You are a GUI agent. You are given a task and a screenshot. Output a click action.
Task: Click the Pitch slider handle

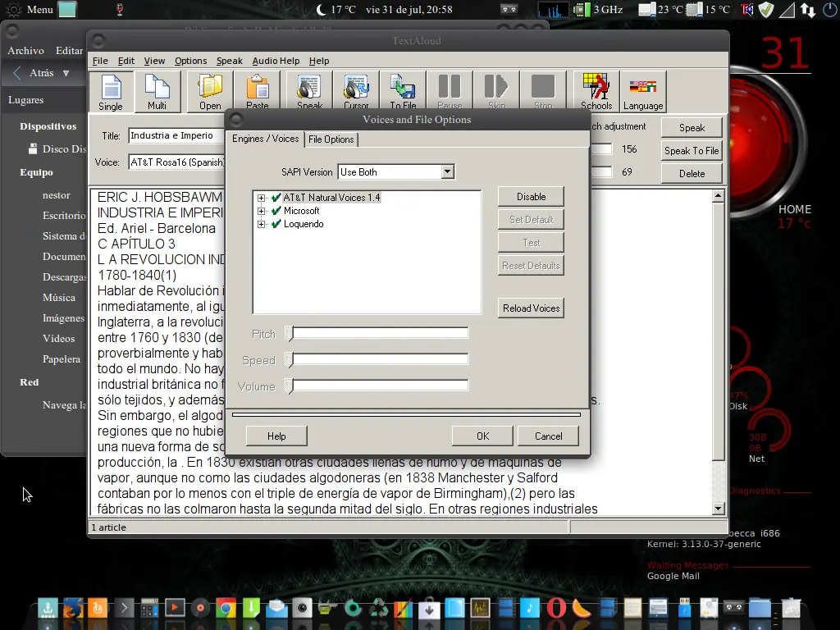click(290, 333)
